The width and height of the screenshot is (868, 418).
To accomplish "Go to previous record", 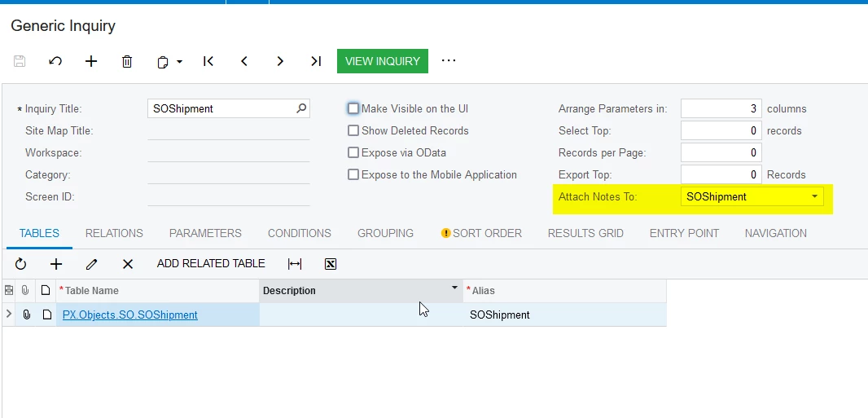I will click(x=244, y=61).
